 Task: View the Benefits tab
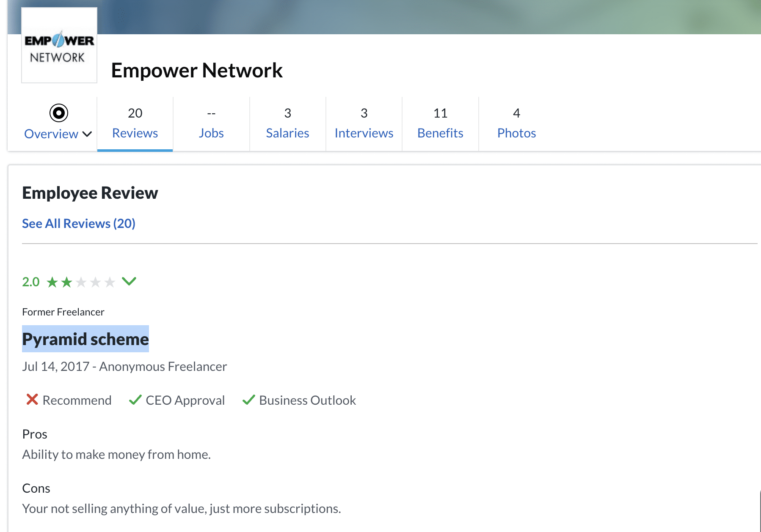(x=440, y=123)
